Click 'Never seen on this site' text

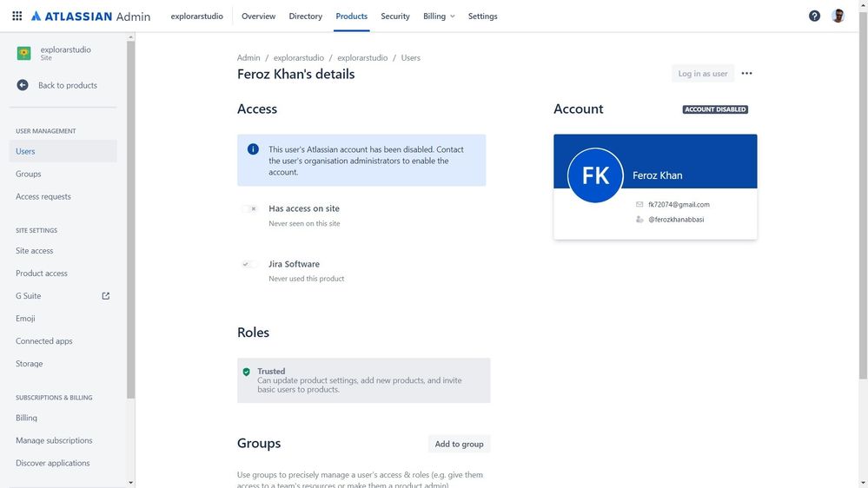[304, 223]
